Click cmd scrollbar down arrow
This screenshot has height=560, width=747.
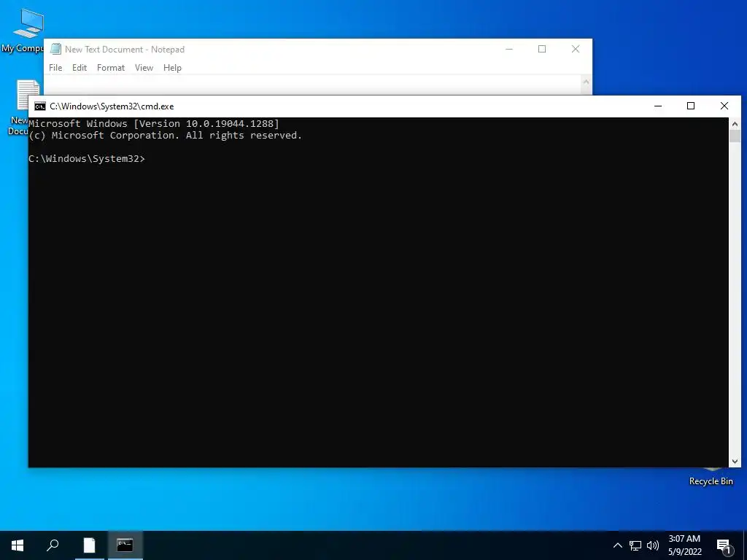click(735, 461)
